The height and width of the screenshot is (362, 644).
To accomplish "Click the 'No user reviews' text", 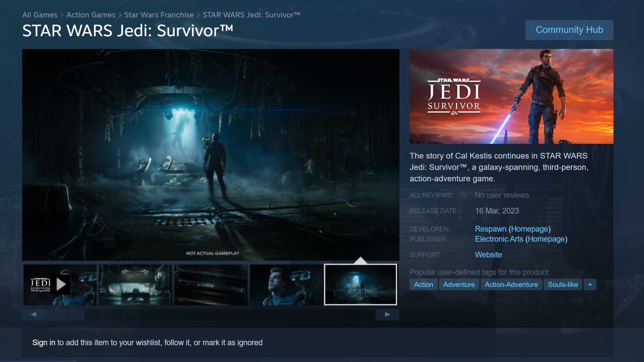I will point(502,195).
